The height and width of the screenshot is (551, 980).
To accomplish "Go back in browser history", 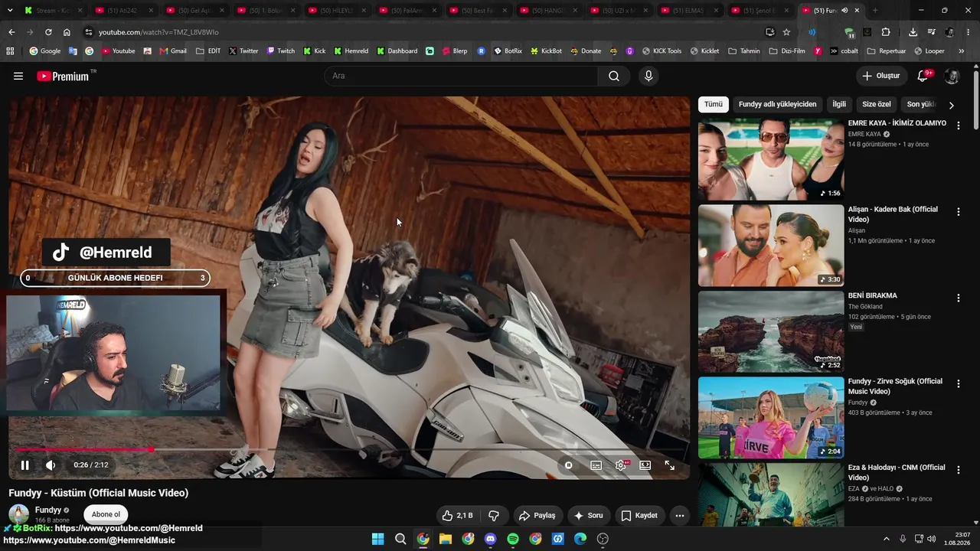I will pos(11,32).
